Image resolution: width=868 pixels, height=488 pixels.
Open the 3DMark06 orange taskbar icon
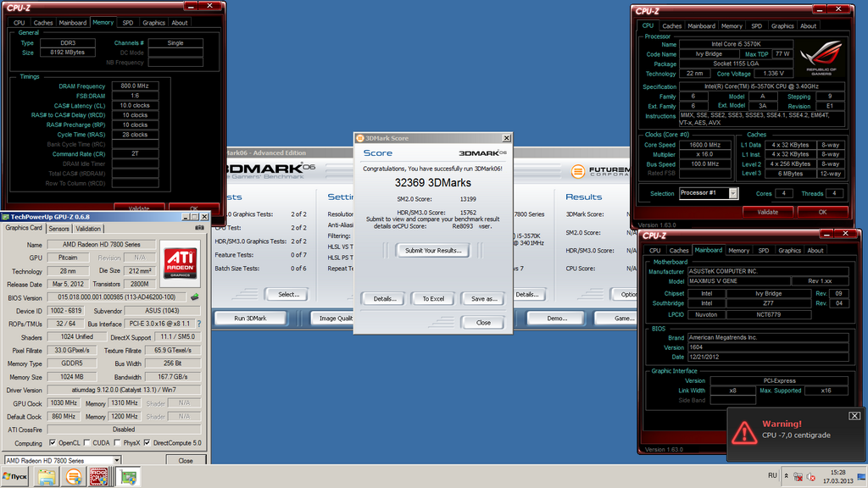pos(74,476)
